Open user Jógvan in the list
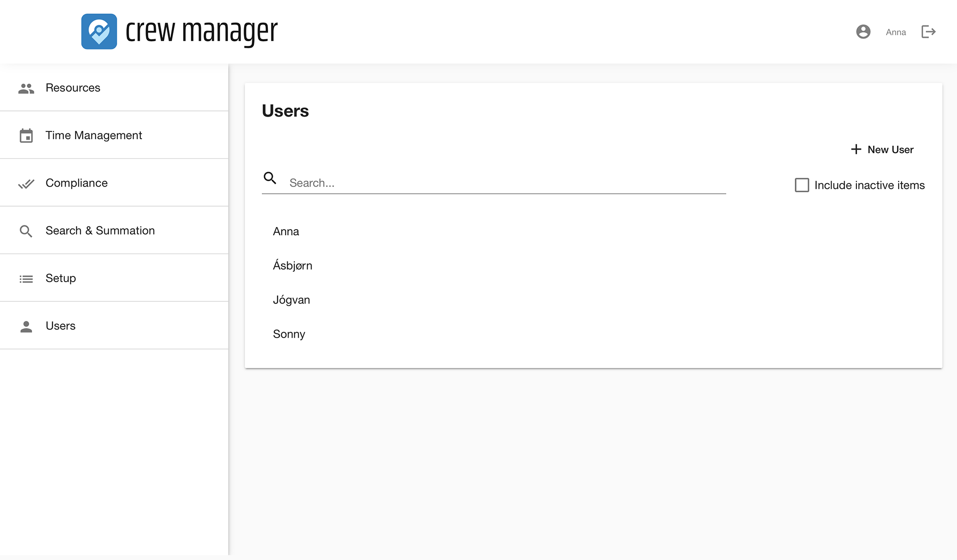The image size is (957, 560). click(291, 300)
